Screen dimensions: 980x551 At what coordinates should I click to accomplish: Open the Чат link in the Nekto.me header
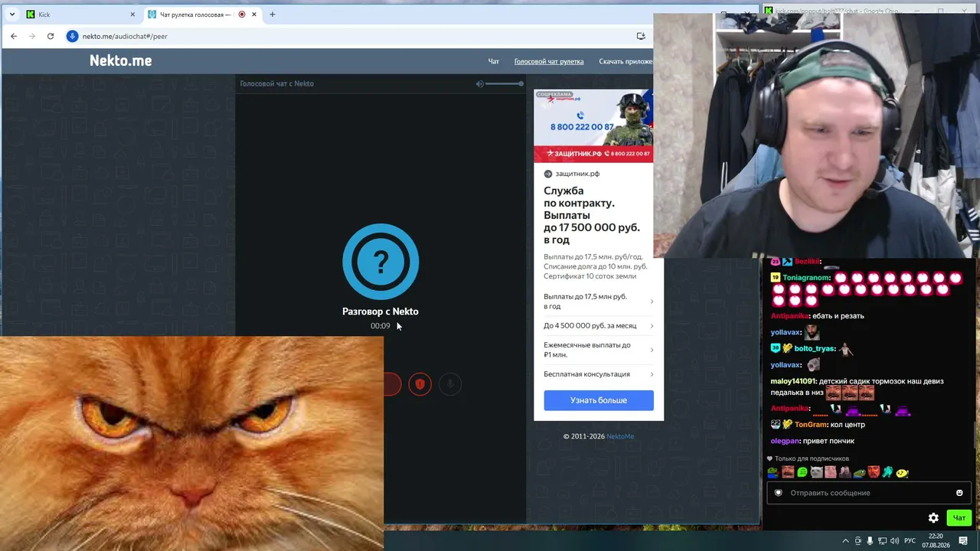click(494, 61)
